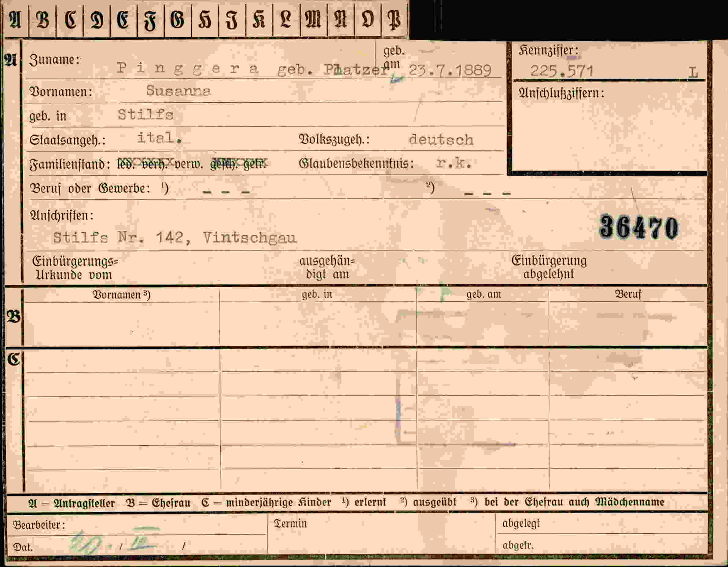Click the "geb. am" column header in section B
Viewport: 728px width, 567px height.
coord(484,294)
